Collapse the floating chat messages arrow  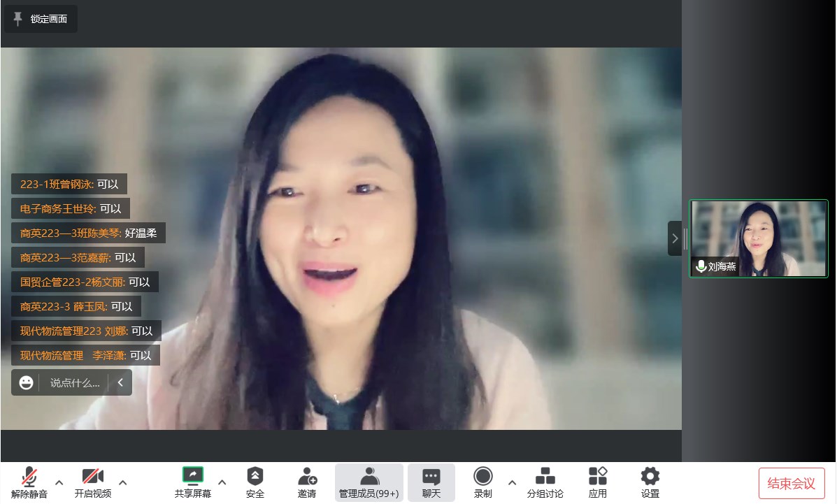pos(121,383)
